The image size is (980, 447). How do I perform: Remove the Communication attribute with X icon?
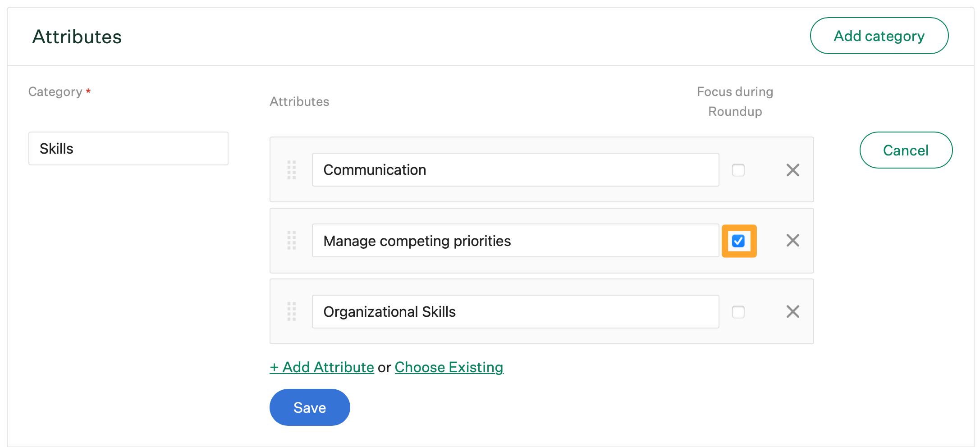[x=792, y=170]
